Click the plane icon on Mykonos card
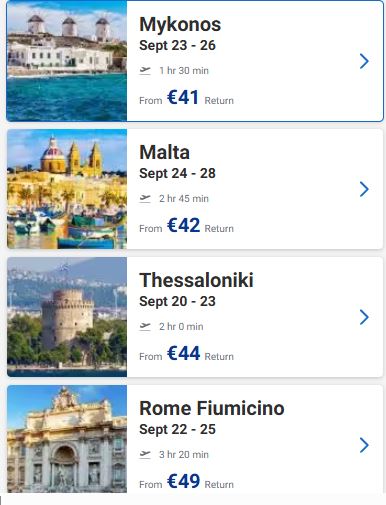The width and height of the screenshot is (386, 505). coord(145,71)
